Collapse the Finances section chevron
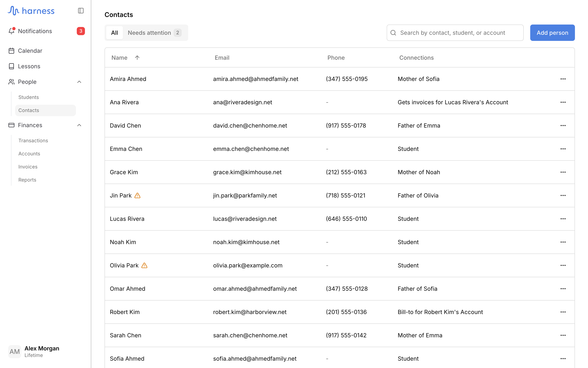 (x=79, y=125)
